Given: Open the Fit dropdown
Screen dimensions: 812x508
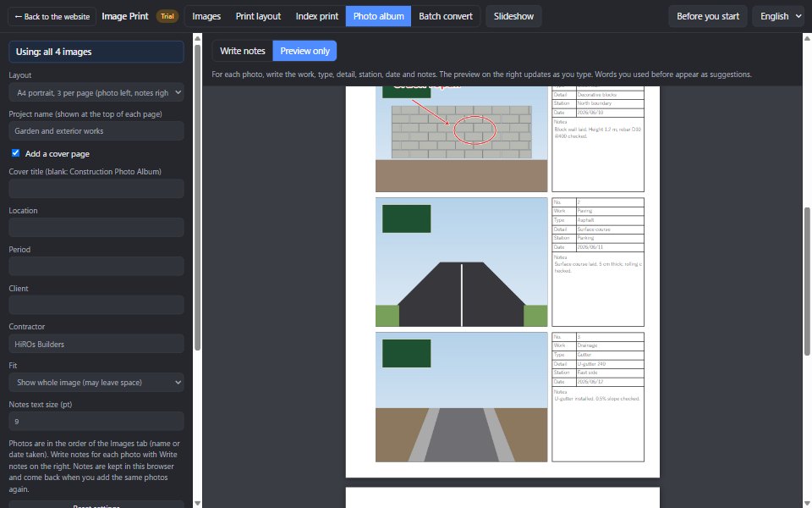Looking at the screenshot, I should pyautogui.click(x=96, y=383).
